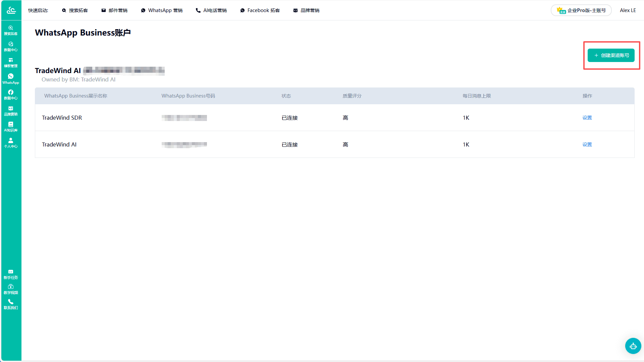Screen dimensions: 644x362
Task: Open AI电话营销 from the top bar
Action: (x=211, y=10)
